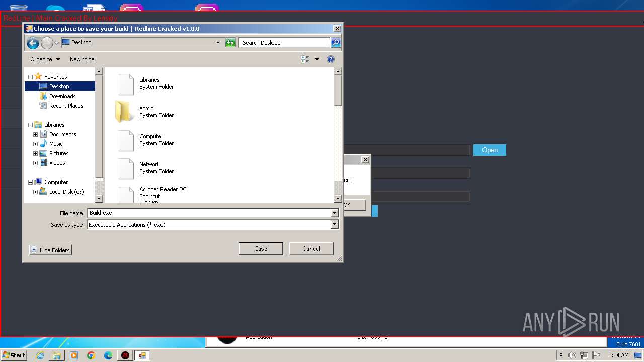This screenshot has height=362, width=644.
Task: Expand the Music library node
Action: pyautogui.click(x=35, y=144)
